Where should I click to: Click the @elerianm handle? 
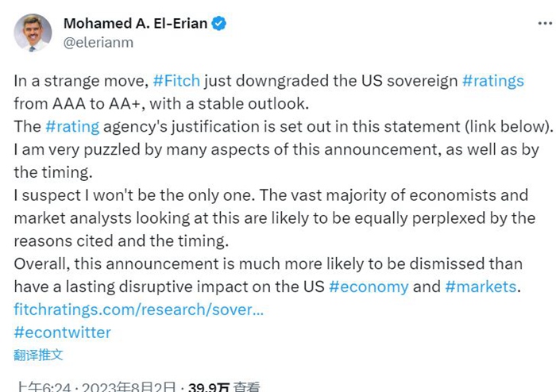[x=98, y=43]
